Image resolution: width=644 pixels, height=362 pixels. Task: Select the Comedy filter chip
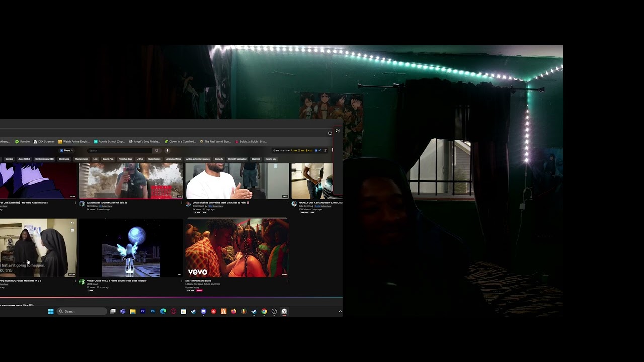point(219,159)
